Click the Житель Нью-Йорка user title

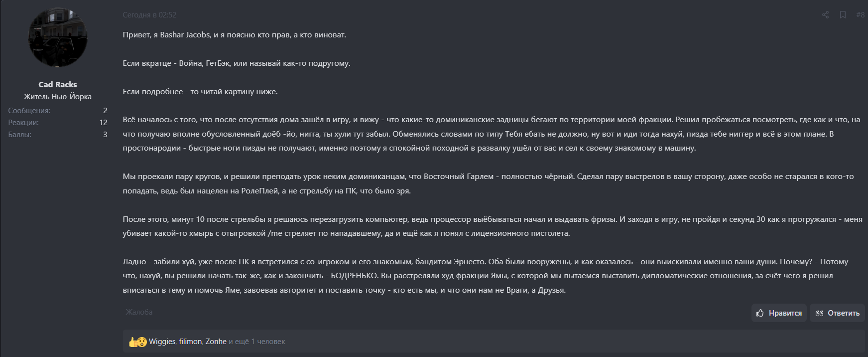point(58,96)
